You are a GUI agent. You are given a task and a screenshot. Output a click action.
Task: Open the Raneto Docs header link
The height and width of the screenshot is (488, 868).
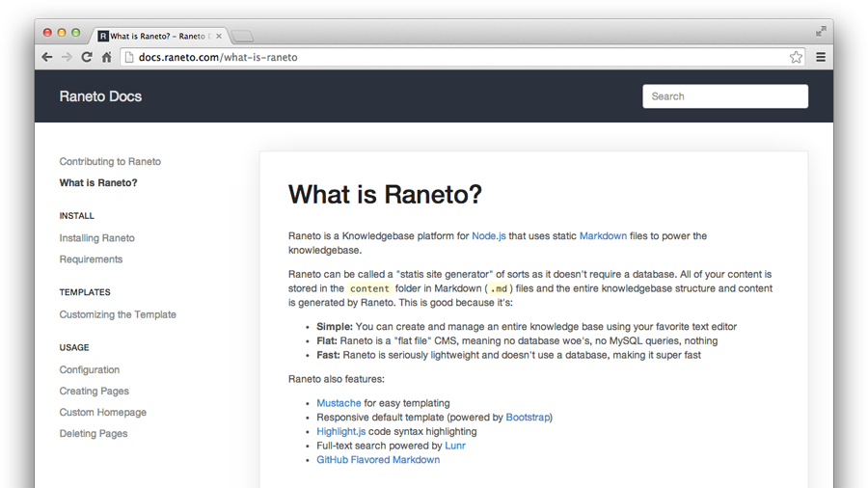(100, 96)
